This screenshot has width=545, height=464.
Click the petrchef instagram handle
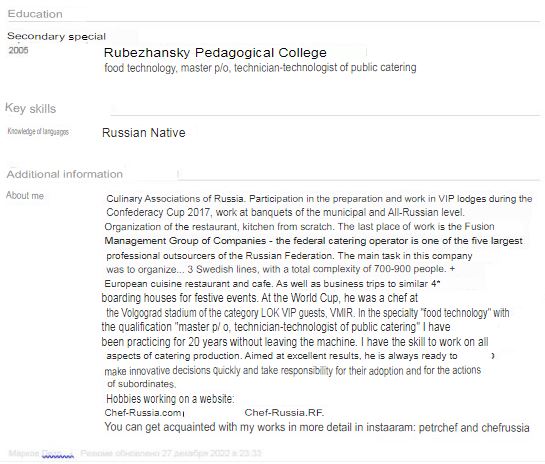click(x=438, y=427)
